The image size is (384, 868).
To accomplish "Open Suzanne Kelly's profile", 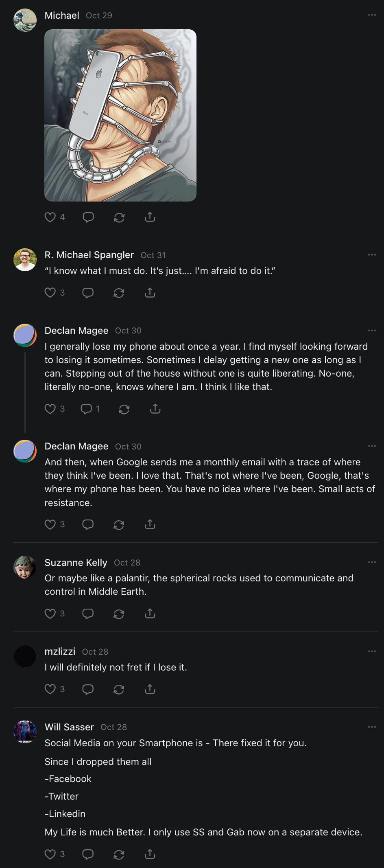I will tap(76, 562).
